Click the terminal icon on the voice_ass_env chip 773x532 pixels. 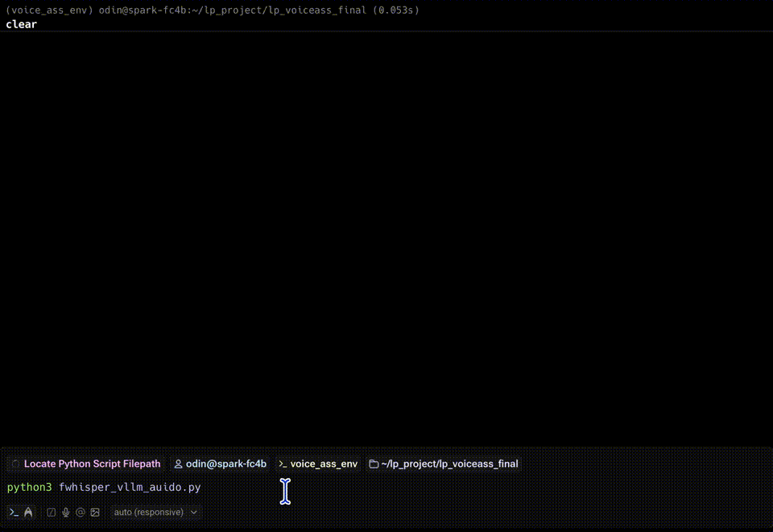coord(282,464)
